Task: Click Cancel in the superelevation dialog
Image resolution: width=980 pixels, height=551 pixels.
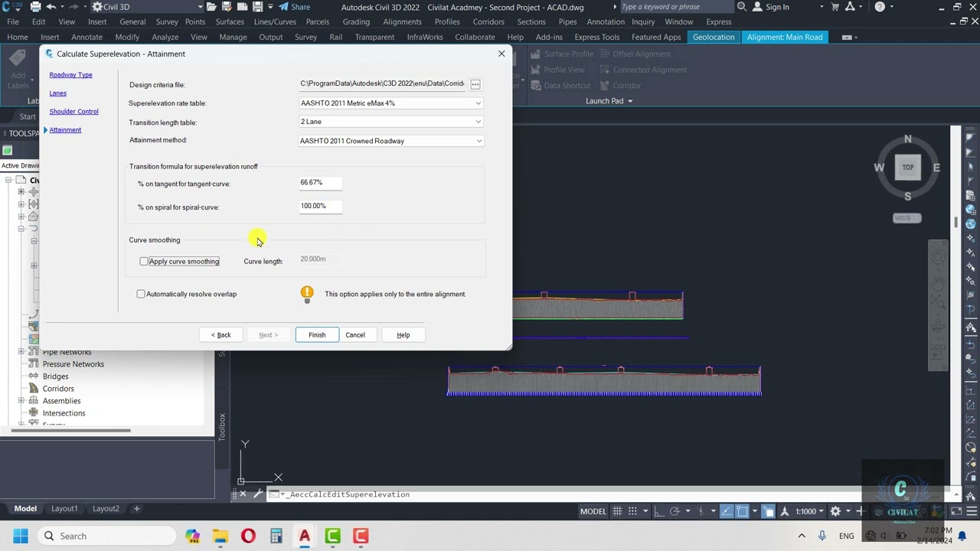Action: 355,335
